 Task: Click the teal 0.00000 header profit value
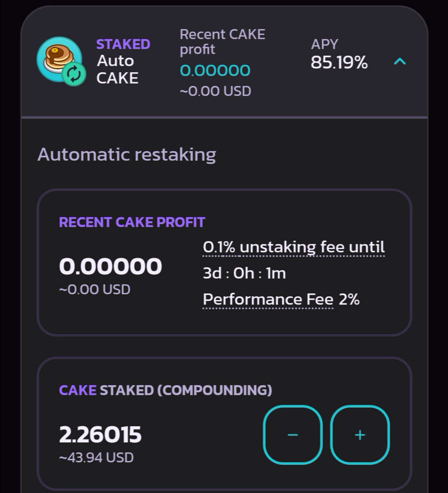(215, 71)
